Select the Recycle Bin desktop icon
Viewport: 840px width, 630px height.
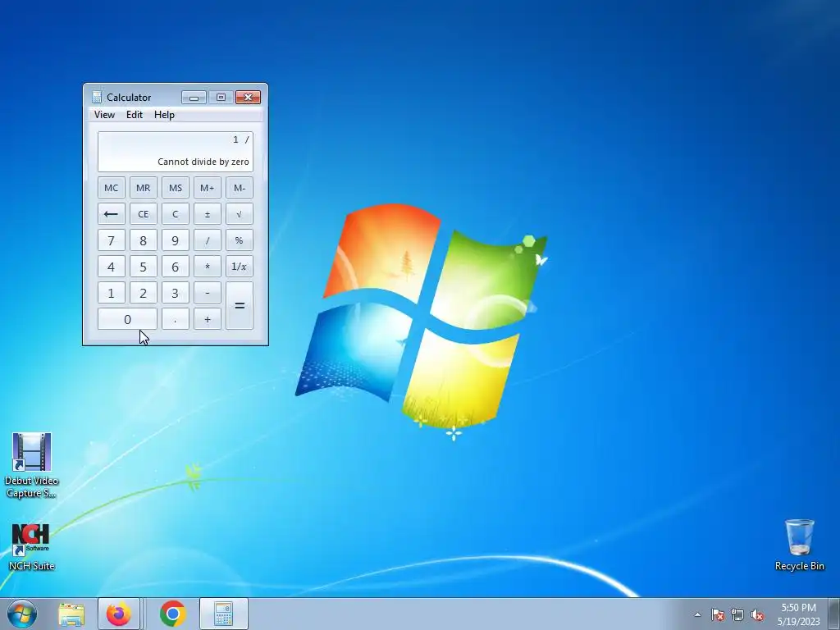(x=799, y=545)
